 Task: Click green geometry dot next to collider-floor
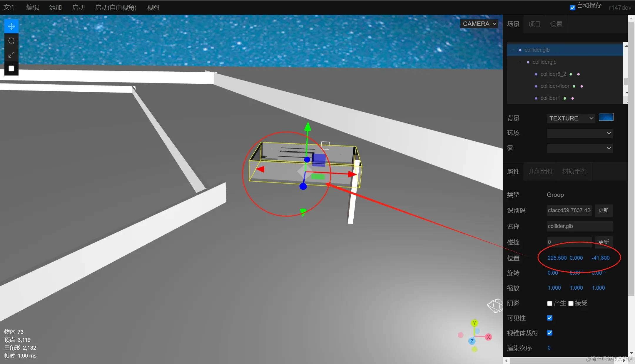pos(574,86)
